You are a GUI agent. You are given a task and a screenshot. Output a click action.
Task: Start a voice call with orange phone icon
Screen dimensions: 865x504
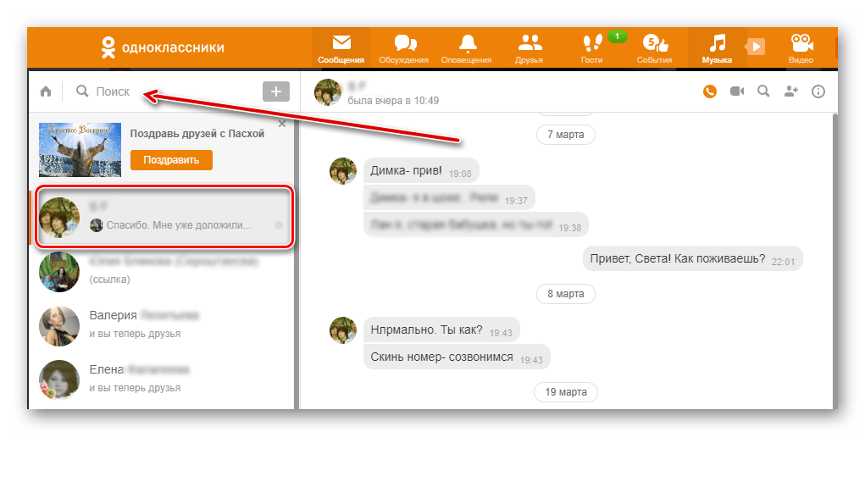click(x=710, y=91)
